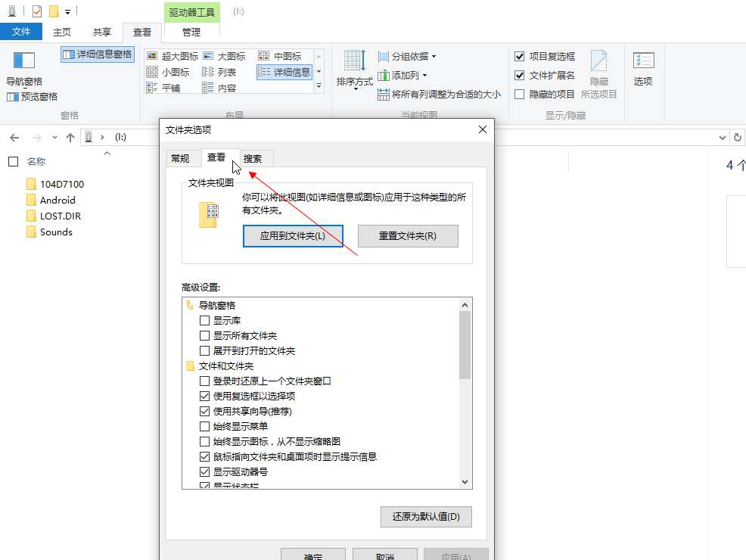Select all items checkbox beside 名称 header

click(x=14, y=162)
